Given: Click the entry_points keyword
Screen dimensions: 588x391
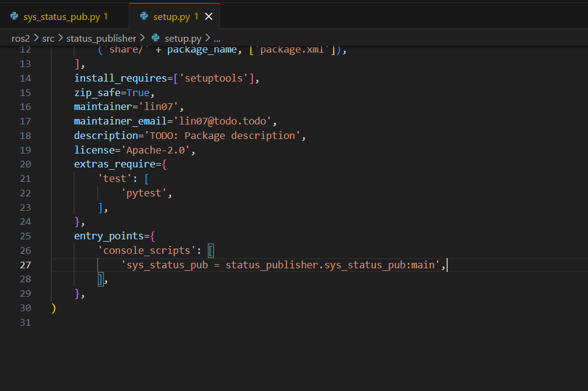Looking at the screenshot, I should pos(109,236).
